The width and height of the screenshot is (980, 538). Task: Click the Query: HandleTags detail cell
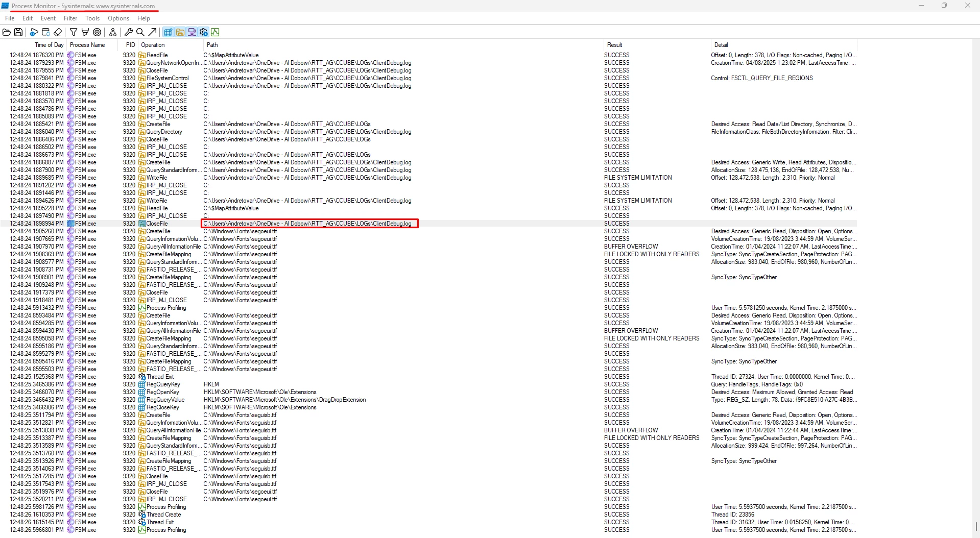[x=757, y=384]
